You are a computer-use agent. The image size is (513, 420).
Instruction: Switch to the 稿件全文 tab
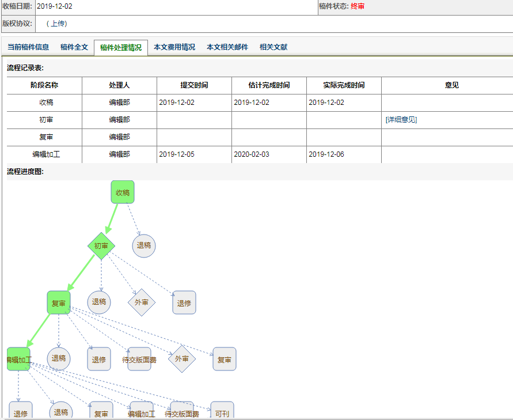(74, 47)
